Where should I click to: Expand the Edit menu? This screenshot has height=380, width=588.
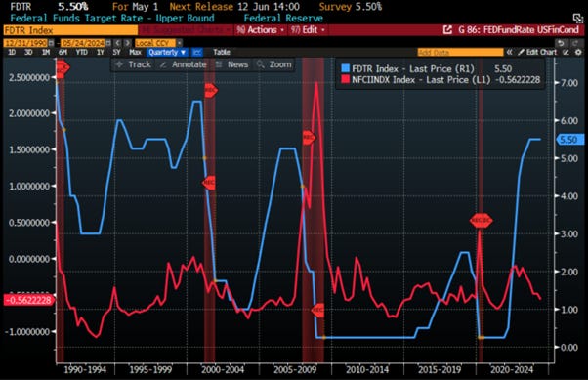pyautogui.click(x=308, y=30)
